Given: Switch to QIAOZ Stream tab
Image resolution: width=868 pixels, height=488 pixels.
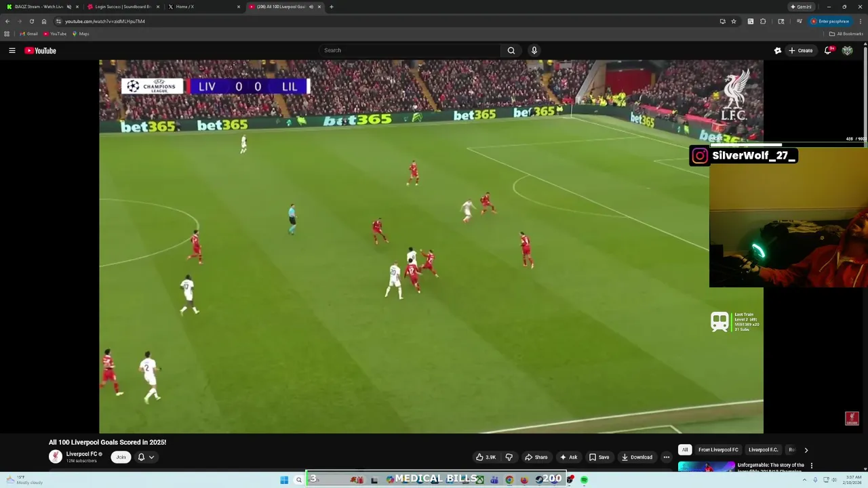Looking at the screenshot, I should 40,7.
